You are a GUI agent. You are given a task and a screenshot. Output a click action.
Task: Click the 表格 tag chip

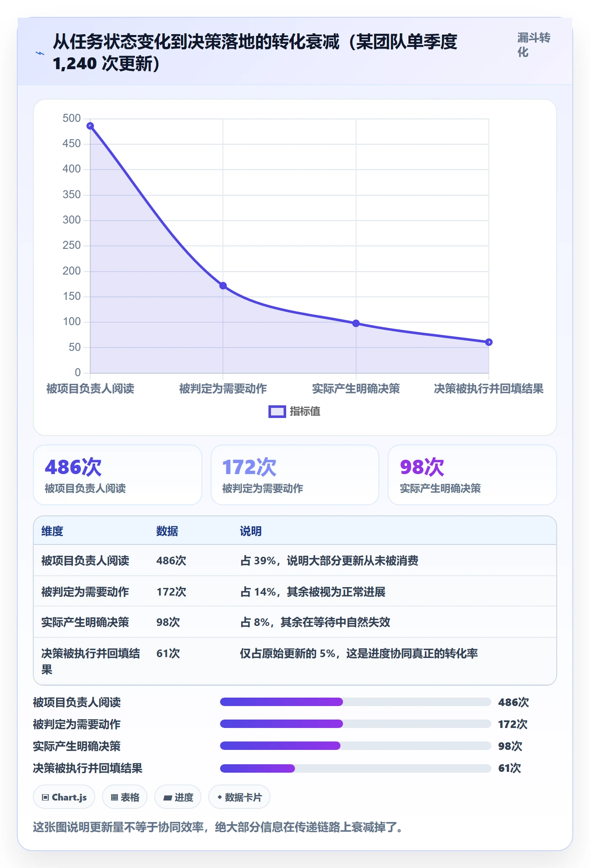click(125, 797)
